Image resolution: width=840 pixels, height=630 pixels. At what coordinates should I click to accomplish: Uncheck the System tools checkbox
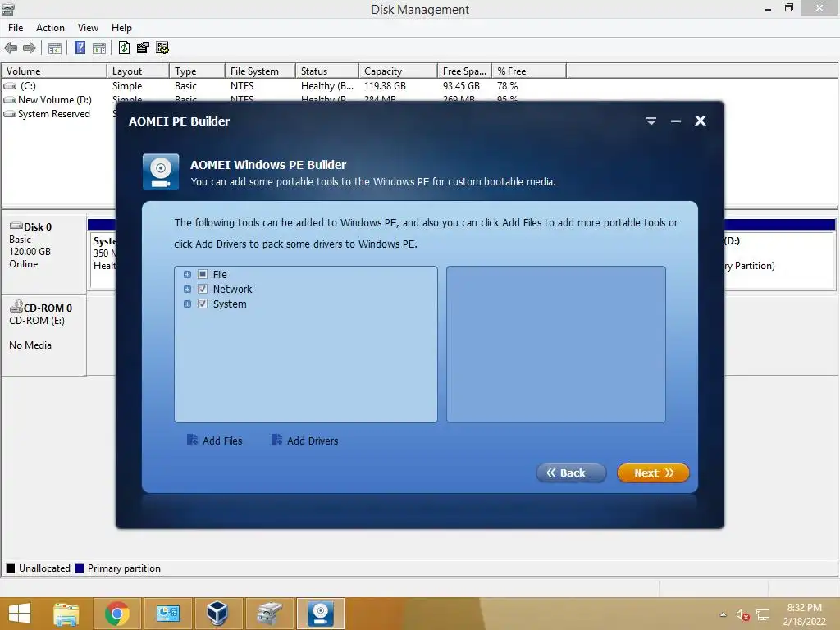203,304
